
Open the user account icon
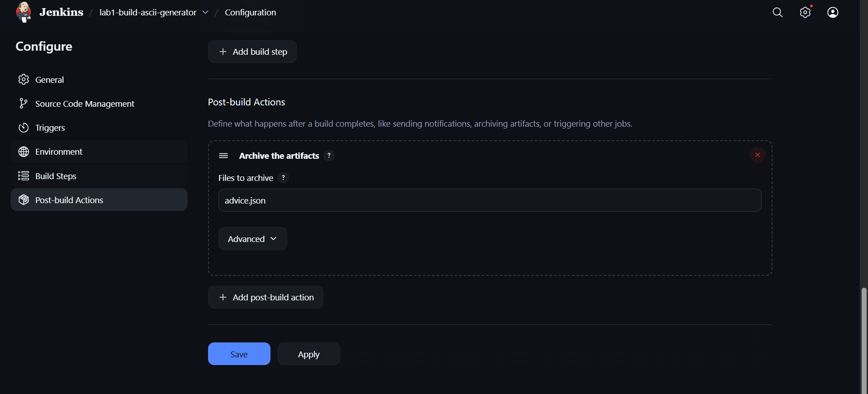[x=833, y=13]
